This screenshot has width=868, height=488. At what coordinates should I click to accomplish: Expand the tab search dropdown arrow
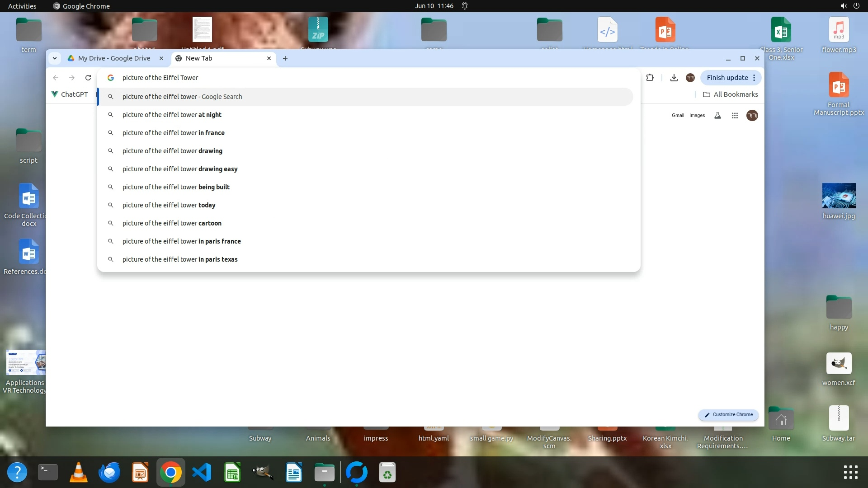pyautogui.click(x=54, y=58)
